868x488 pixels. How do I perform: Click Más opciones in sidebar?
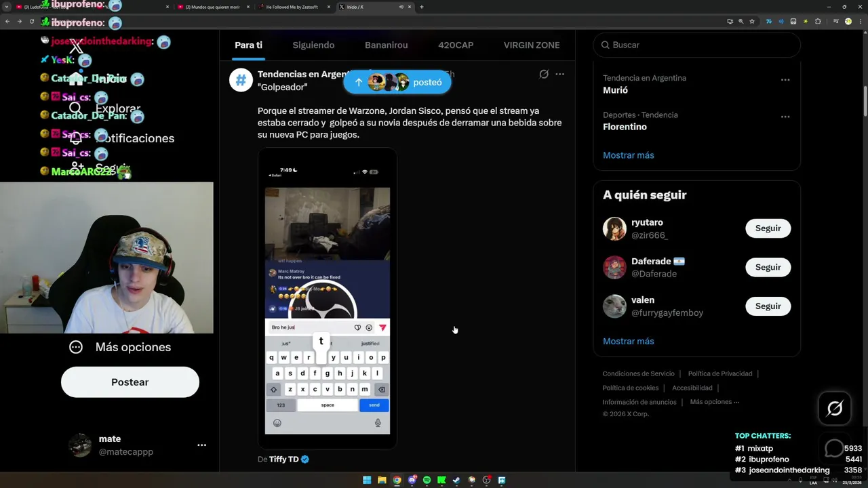pos(133,347)
